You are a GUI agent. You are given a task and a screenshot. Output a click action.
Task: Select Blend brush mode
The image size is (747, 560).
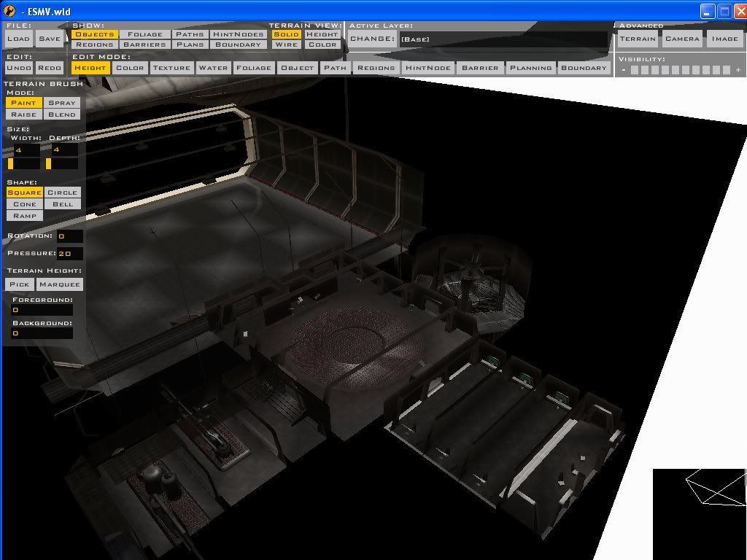coord(62,114)
